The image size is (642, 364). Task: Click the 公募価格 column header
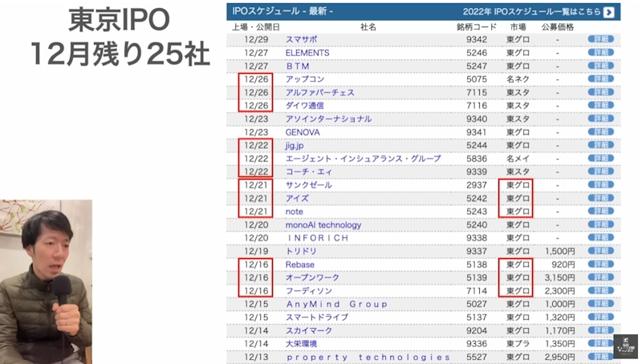(557, 27)
